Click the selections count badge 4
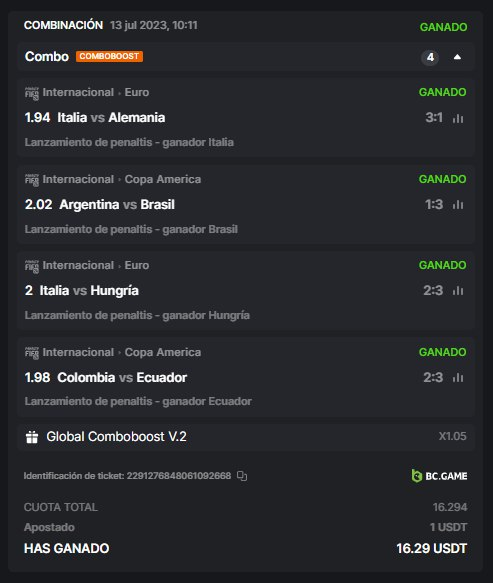The image size is (493, 583). (x=430, y=57)
